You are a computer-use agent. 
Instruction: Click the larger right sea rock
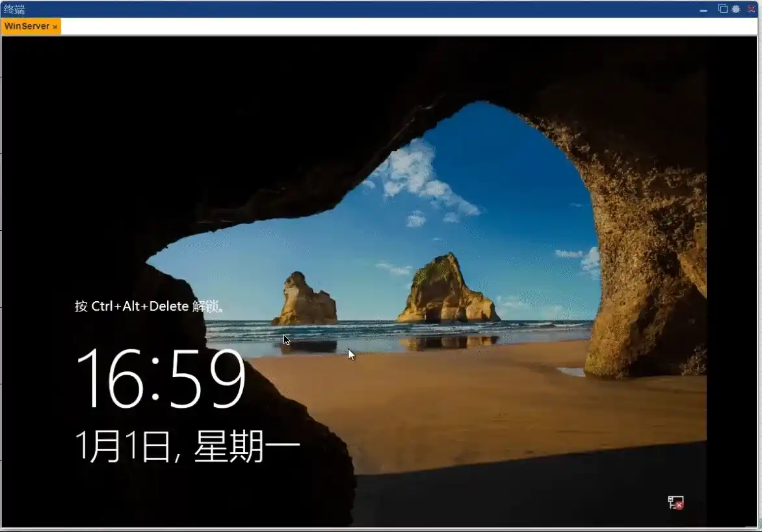click(x=446, y=291)
